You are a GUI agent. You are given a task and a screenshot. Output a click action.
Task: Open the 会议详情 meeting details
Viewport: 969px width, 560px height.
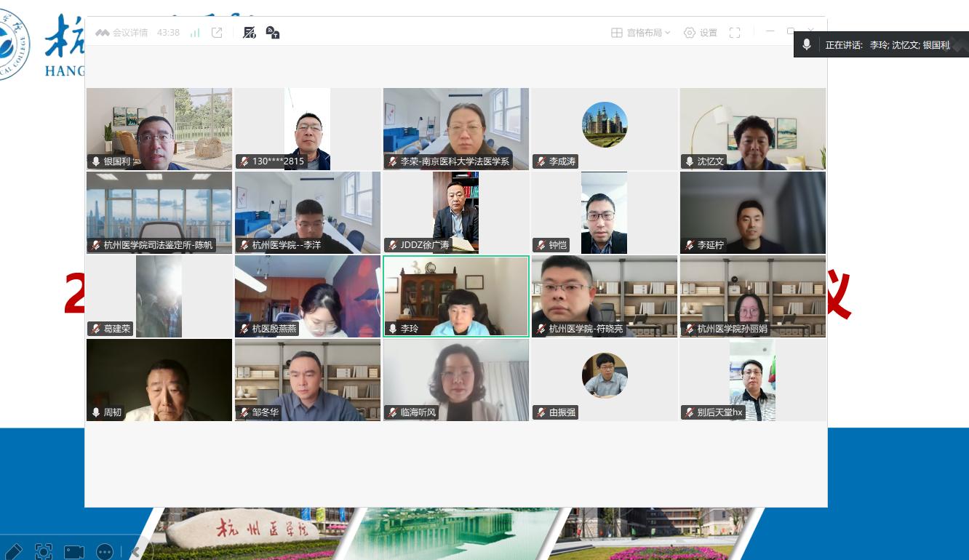pyautogui.click(x=122, y=33)
